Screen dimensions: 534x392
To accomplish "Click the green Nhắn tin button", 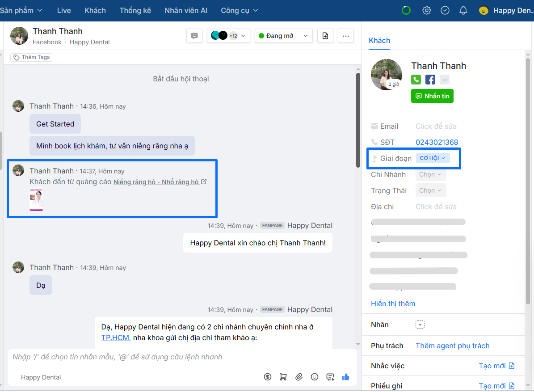I will (432, 96).
